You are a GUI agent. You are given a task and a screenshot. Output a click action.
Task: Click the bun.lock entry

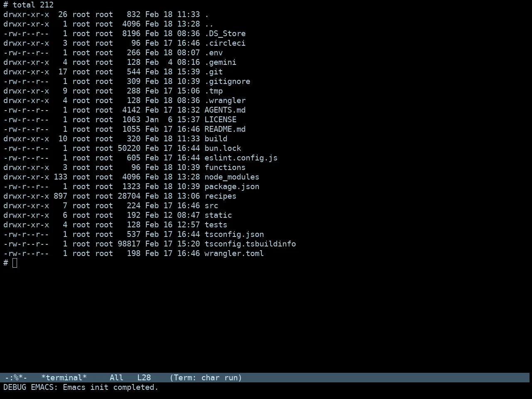tap(223, 148)
